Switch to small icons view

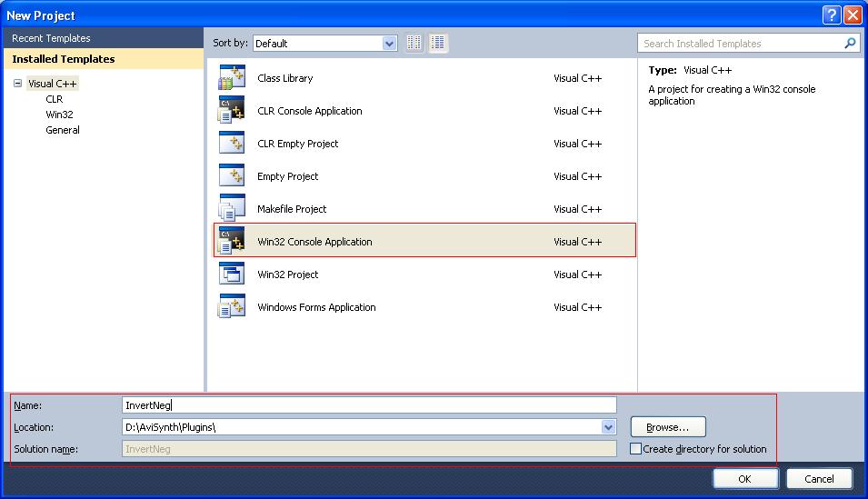pos(414,43)
